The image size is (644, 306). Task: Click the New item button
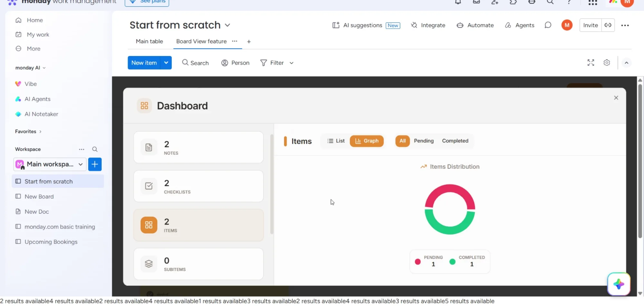coord(144,63)
